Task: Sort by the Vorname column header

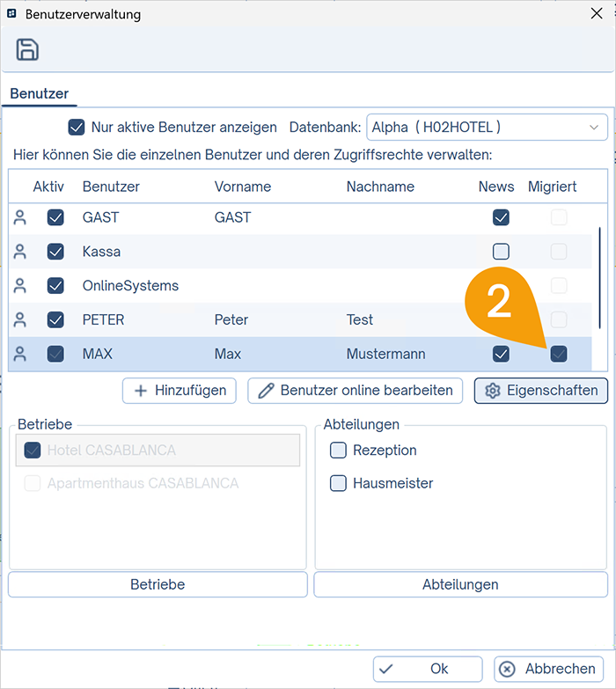Action: 243,187
